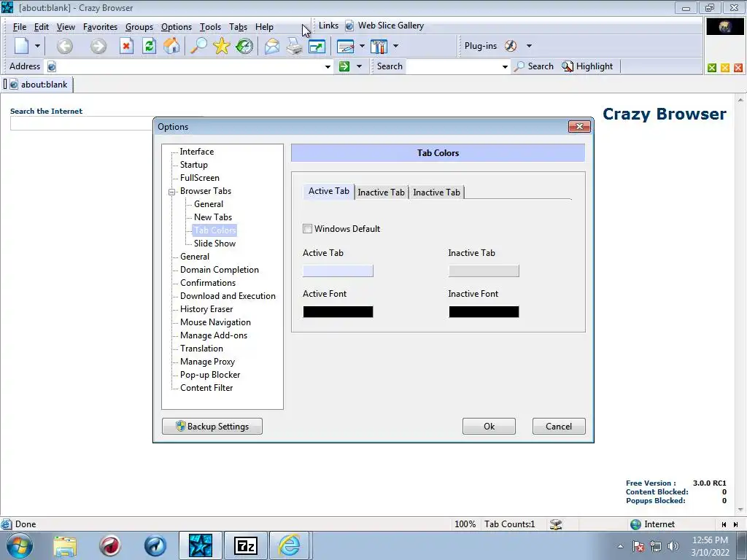Refresh the page with green arrows icon

pyautogui.click(x=149, y=46)
